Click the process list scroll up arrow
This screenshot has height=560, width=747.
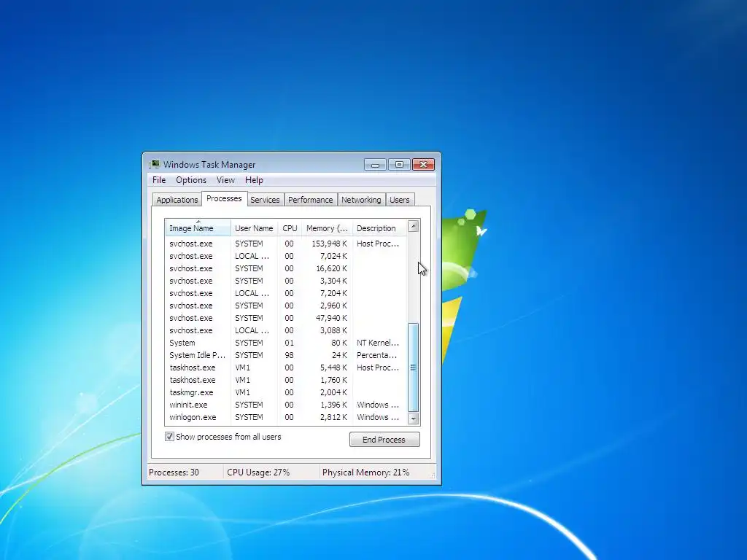point(414,227)
